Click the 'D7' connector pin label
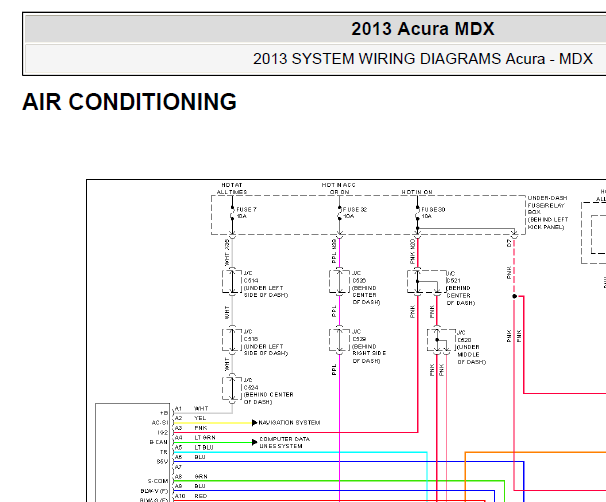This screenshot has height=502, width=606. tap(509, 243)
